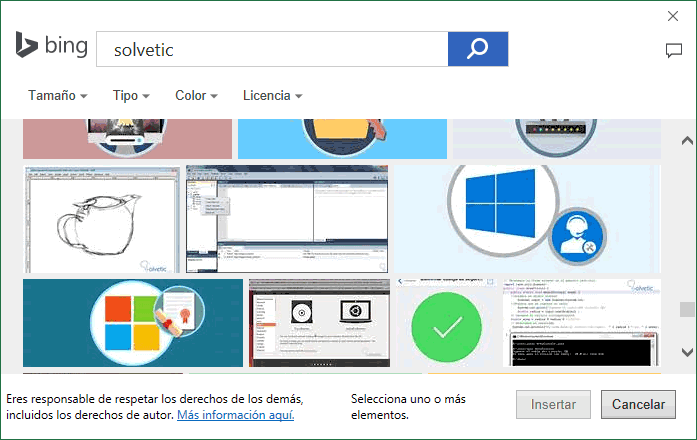This screenshot has height=440, width=697.
Task: Select the teapot sketch thumbnail
Action: point(102,220)
